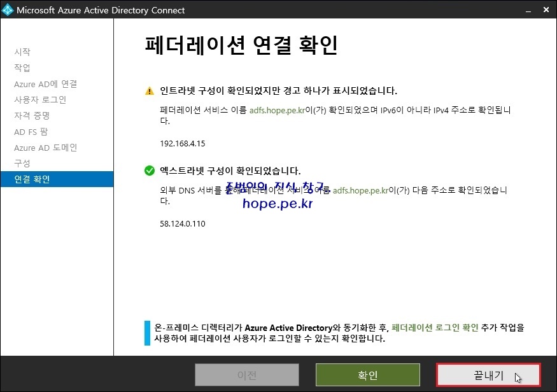This screenshot has height=392, width=557.
Task: Select the highlighted 연결 확인 step
Action: (x=57, y=179)
